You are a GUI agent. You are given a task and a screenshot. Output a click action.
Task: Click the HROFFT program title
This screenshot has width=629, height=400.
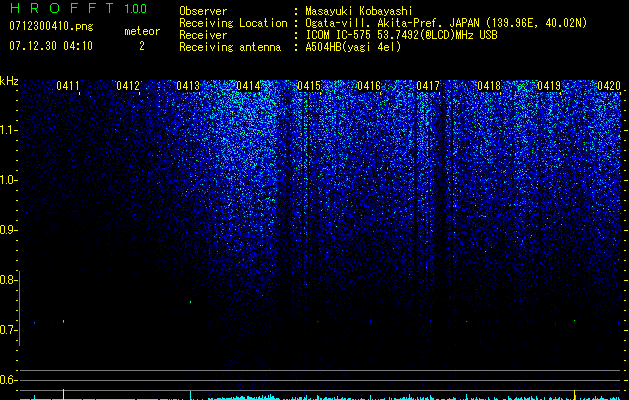pos(62,8)
